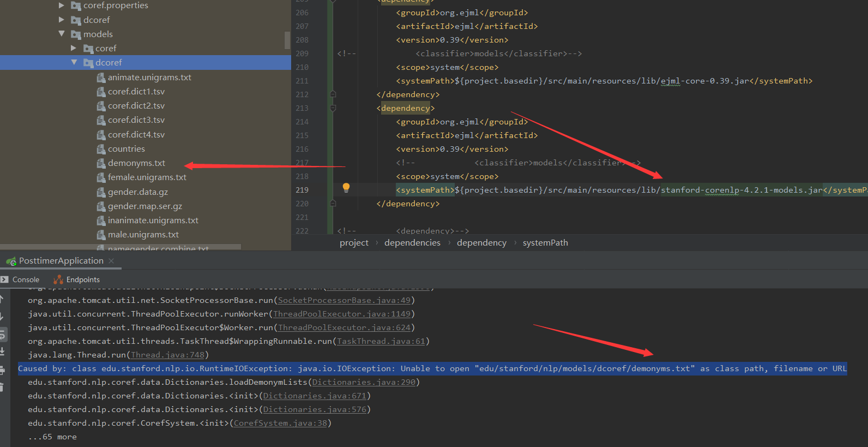Click the up arrow in console toolbar
This screenshot has height=447, width=868.
coord(2,299)
